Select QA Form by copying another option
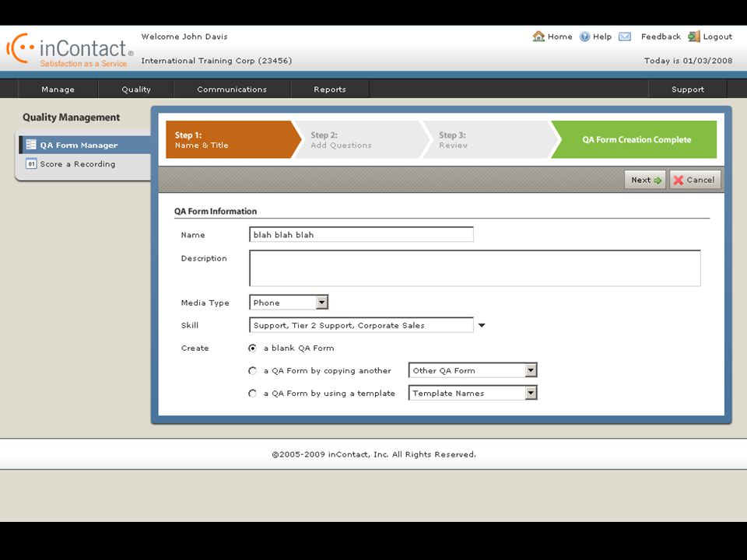 252,370
